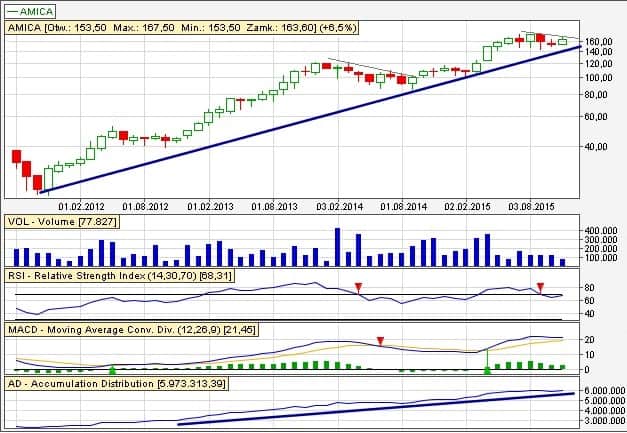The image size is (627, 433).
Task: Select the last green candle on price chart
Action: (x=562, y=41)
